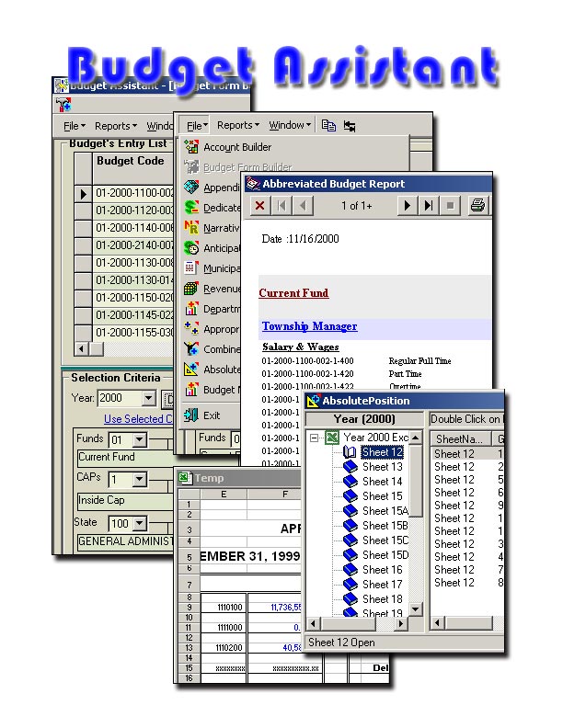Click the Year 2000 input field

(120, 398)
